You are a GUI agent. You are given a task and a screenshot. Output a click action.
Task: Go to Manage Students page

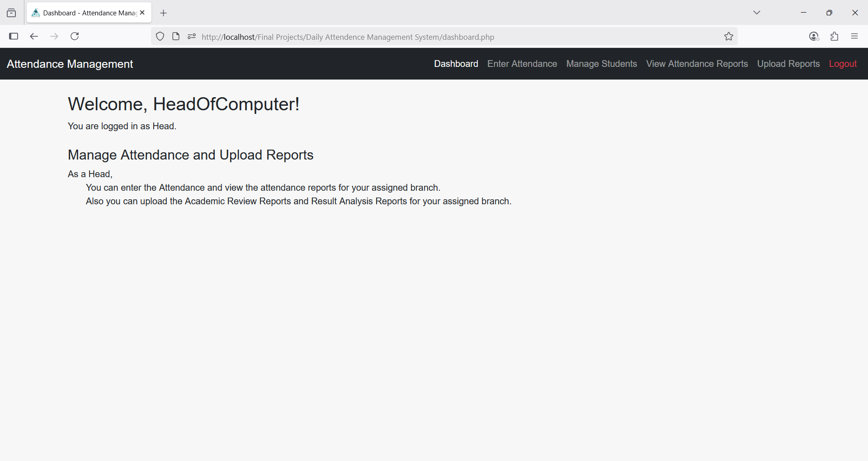coord(601,64)
